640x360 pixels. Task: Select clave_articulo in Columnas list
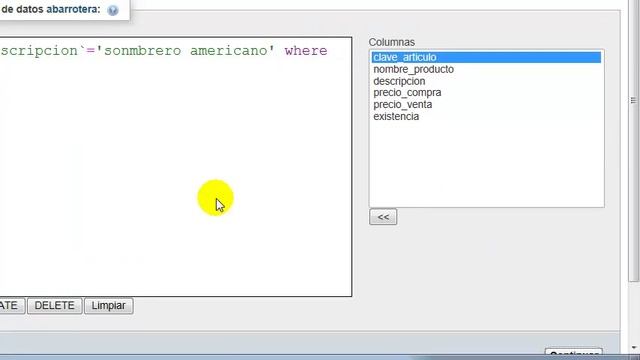coord(486,57)
